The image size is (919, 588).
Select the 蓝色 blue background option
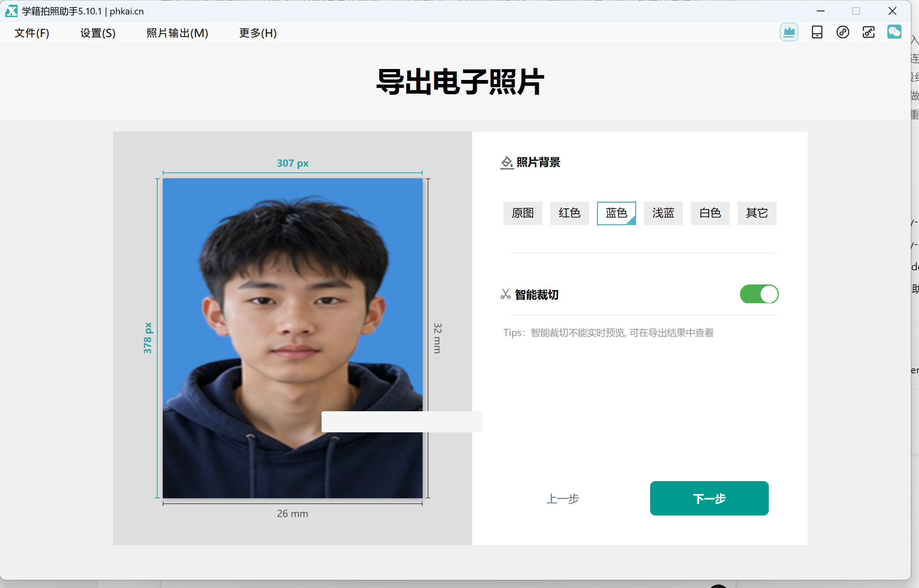[616, 213]
